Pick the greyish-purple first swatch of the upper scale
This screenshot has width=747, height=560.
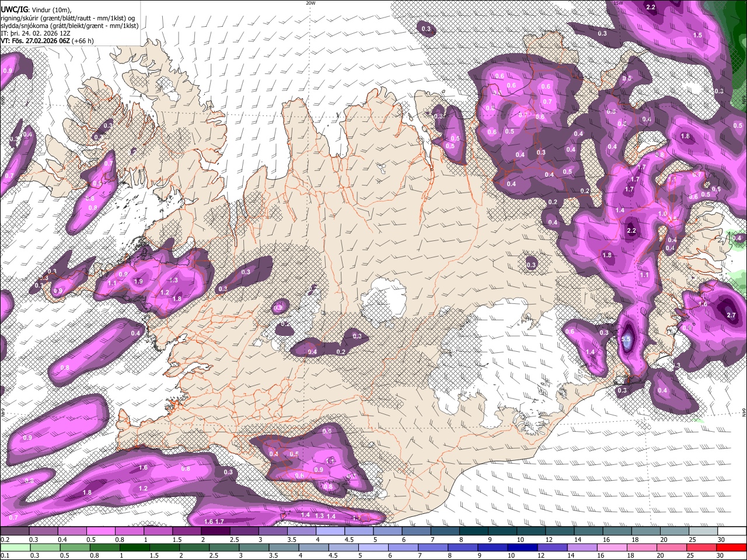(x=15, y=531)
